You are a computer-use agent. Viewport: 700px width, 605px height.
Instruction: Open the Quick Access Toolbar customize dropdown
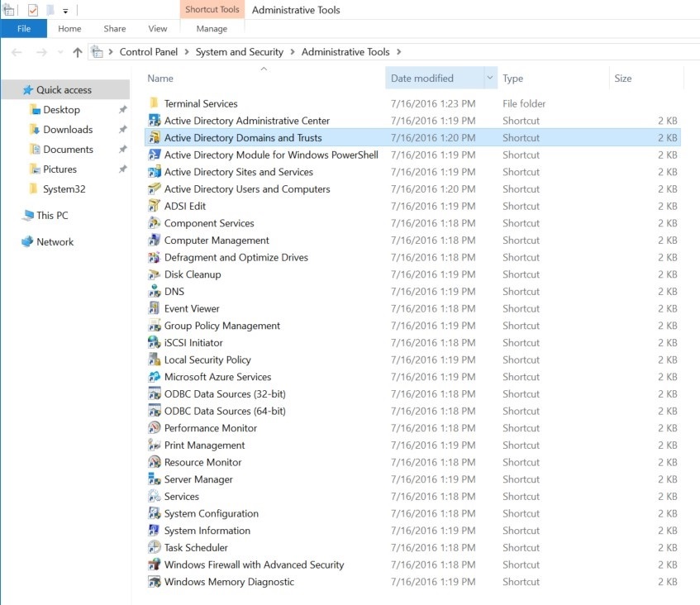pos(65,11)
